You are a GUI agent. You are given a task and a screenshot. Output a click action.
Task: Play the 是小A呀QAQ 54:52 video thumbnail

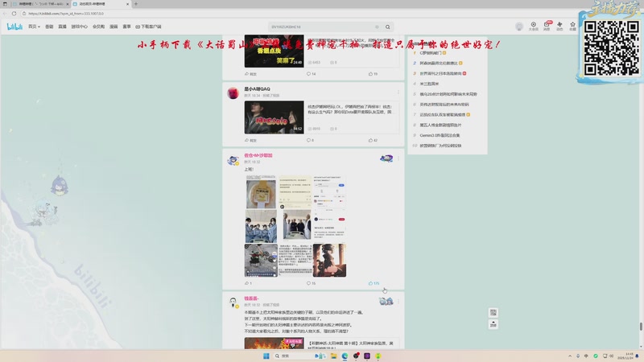click(274, 117)
